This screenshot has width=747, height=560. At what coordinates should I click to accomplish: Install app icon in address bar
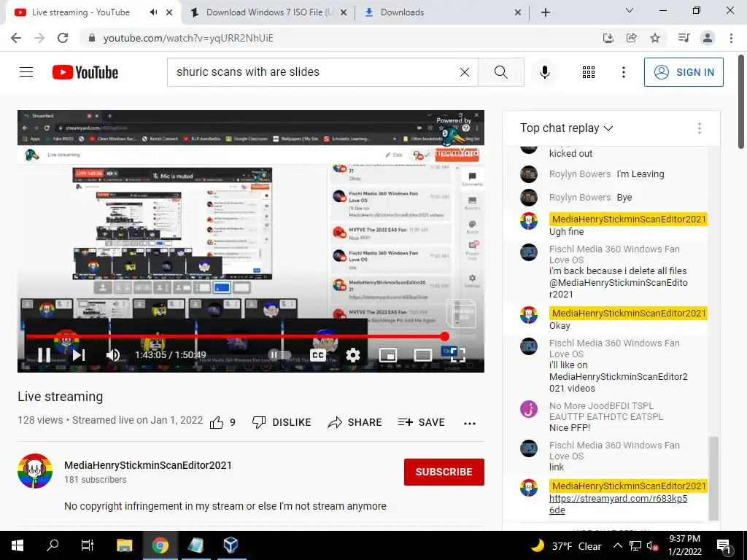pos(608,38)
